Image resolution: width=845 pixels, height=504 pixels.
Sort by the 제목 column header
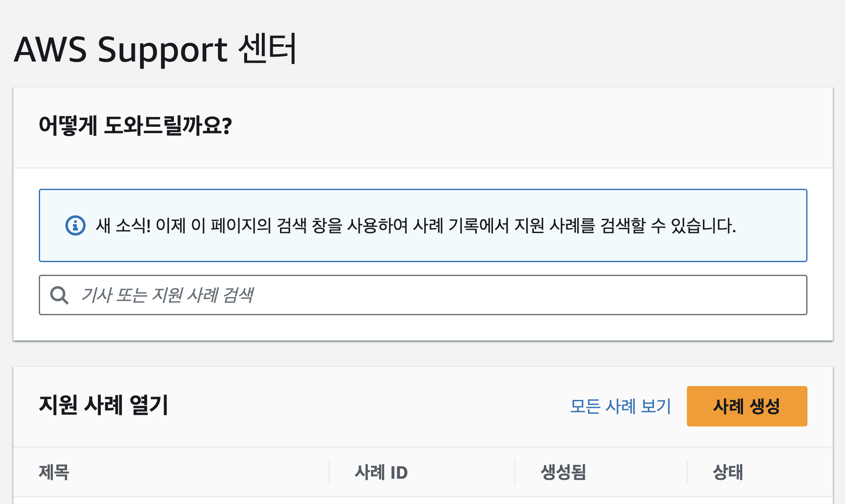(x=54, y=472)
